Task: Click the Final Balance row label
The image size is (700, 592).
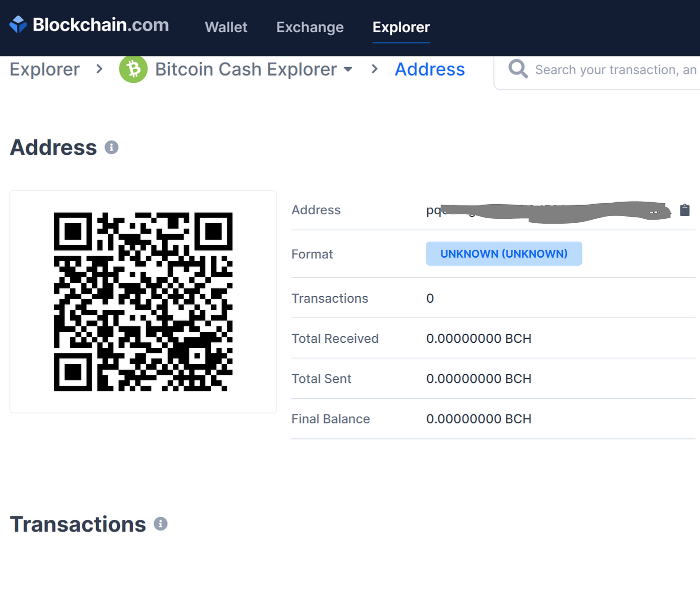Action: pos(330,419)
